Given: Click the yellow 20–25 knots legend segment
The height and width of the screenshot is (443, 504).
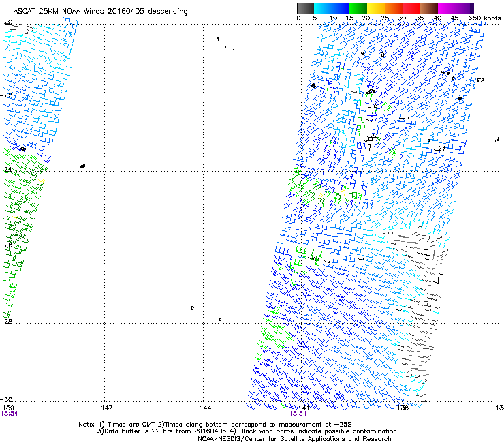Looking at the screenshot, I should point(376,8).
